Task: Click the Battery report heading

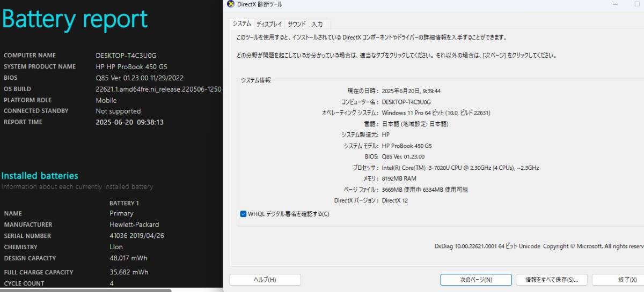Action: coord(75,20)
